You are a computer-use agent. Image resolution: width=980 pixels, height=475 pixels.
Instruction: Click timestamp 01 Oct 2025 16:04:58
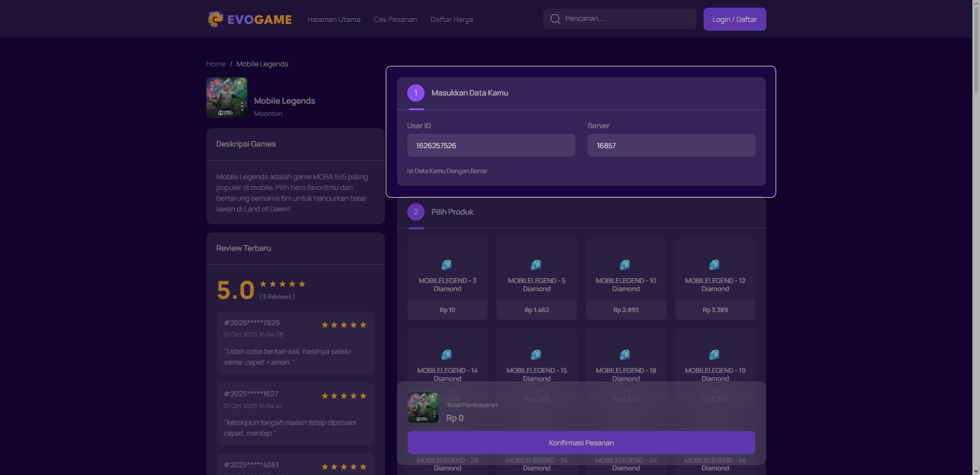[253, 335]
